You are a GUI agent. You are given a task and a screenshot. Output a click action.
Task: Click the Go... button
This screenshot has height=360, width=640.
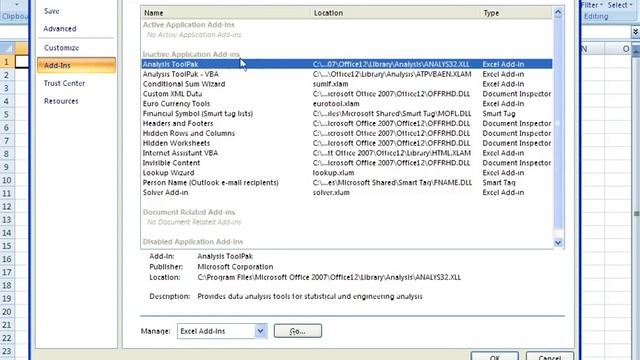coord(298,331)
